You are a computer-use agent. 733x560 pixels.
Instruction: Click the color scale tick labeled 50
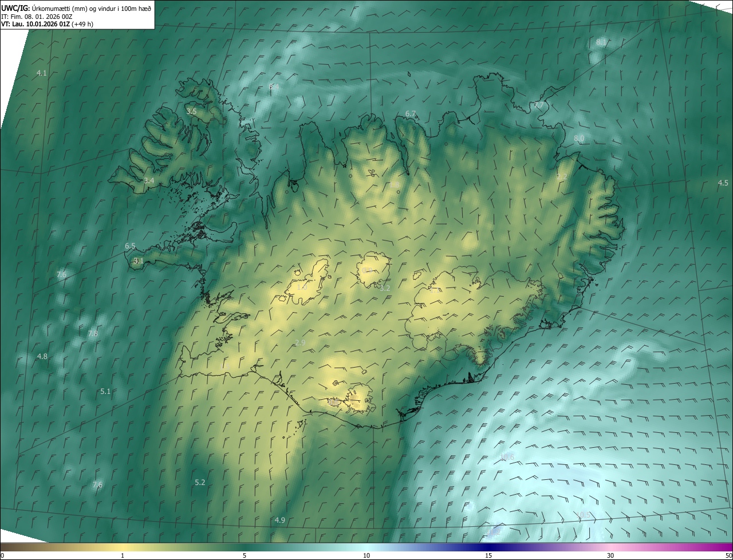pos(728,555)
